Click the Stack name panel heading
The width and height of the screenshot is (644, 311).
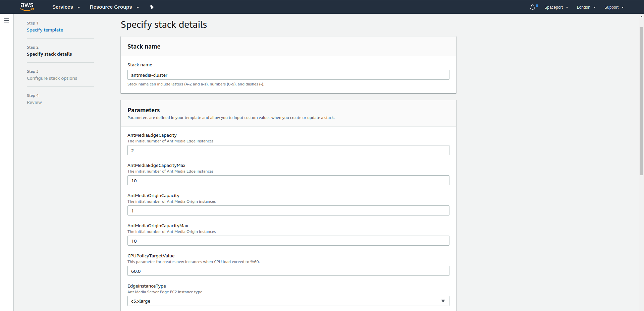click(x=144, y=47)
